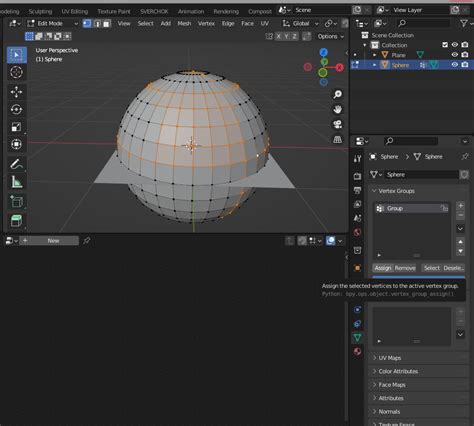Open the Output properties tab
Image resolution: width=474 pixels, height=426 pixels.
tap(357, 190)
